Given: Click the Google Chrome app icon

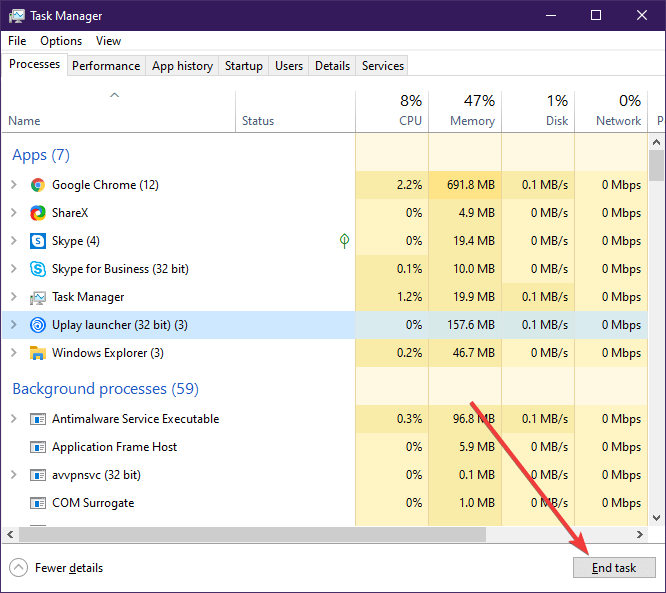Looking at the screenshot, I should [38, 185].
